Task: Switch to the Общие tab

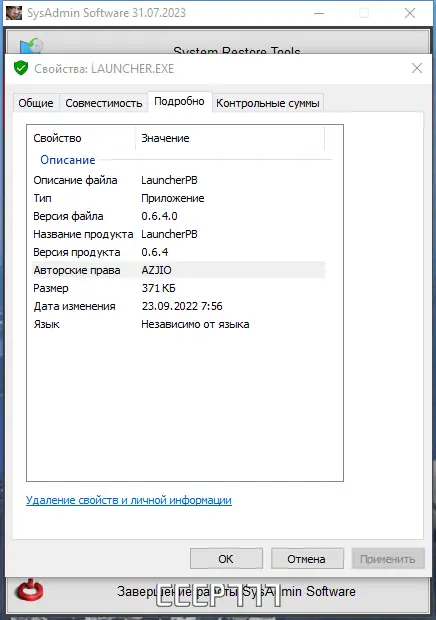Action: (36, 103)
